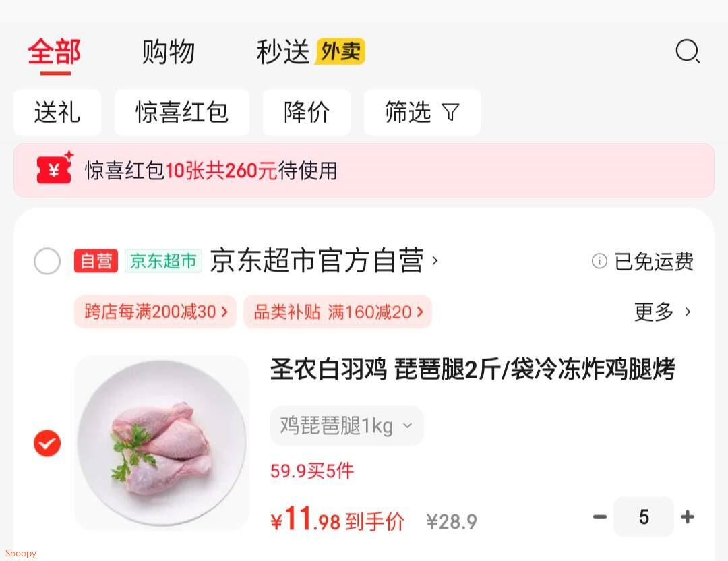This screenshot has width=728, height=561.
Task: Open 品类补贴 满160减20 details
Action: (338, 312)
